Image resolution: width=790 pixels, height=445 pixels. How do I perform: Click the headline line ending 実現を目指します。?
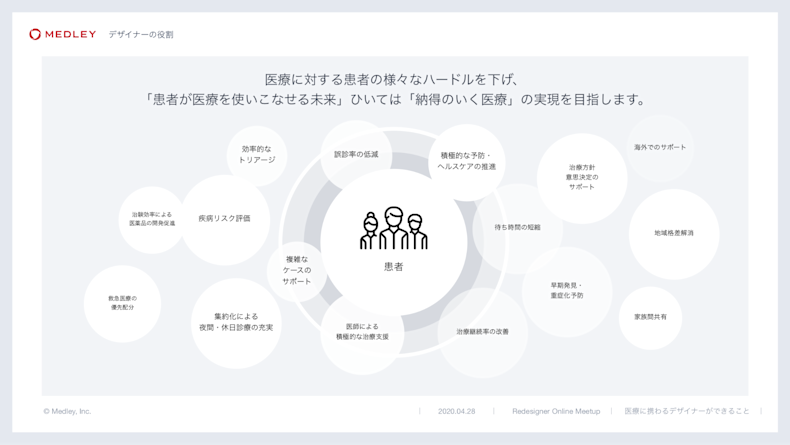click(x=395, y=99)
